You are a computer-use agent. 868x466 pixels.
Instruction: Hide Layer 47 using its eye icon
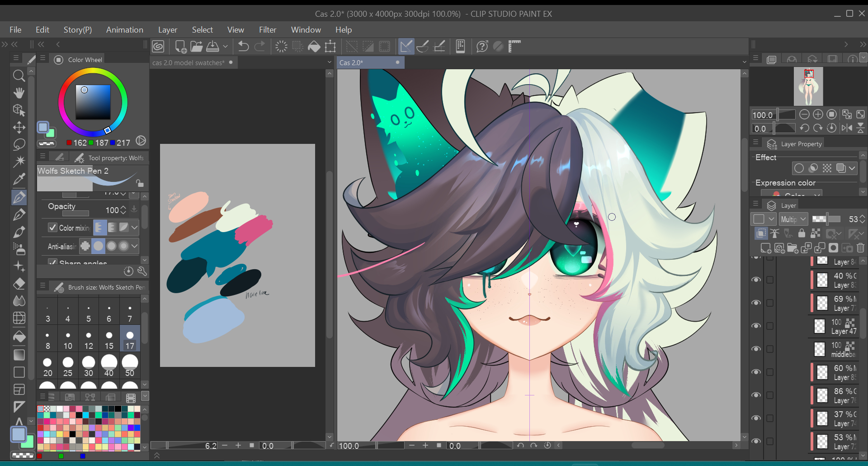[756, 326]
